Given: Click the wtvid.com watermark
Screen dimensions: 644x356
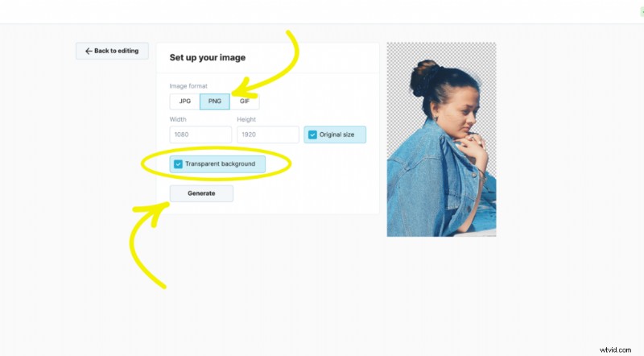Looking at the screenshot, I should (x=615, y=350).
